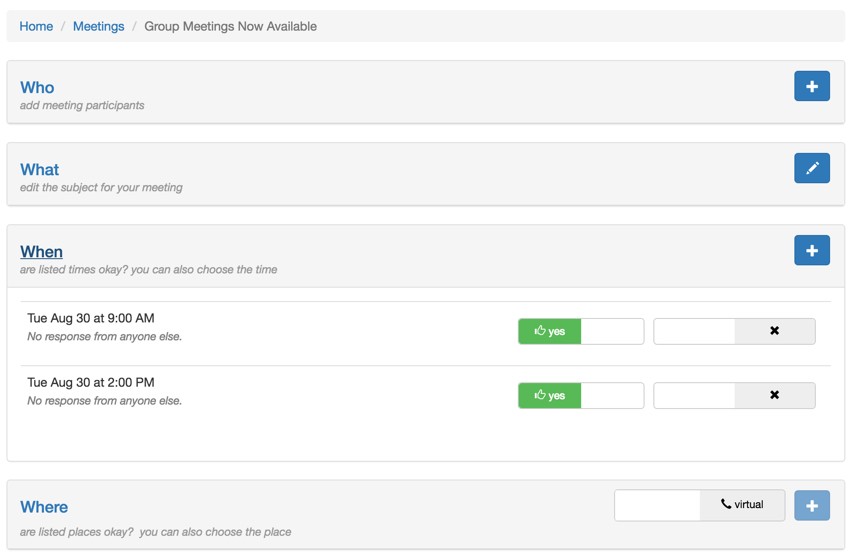Image resolution: width=850 pixels, height=553 pixels.
Task: Click the pencil edit button in What section
Action: click(x=812, y=168)
